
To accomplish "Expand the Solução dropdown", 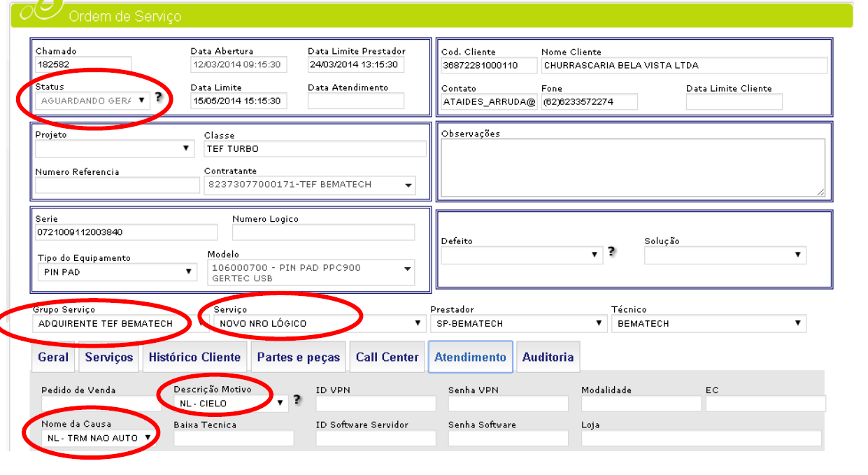I will (725, 255).
